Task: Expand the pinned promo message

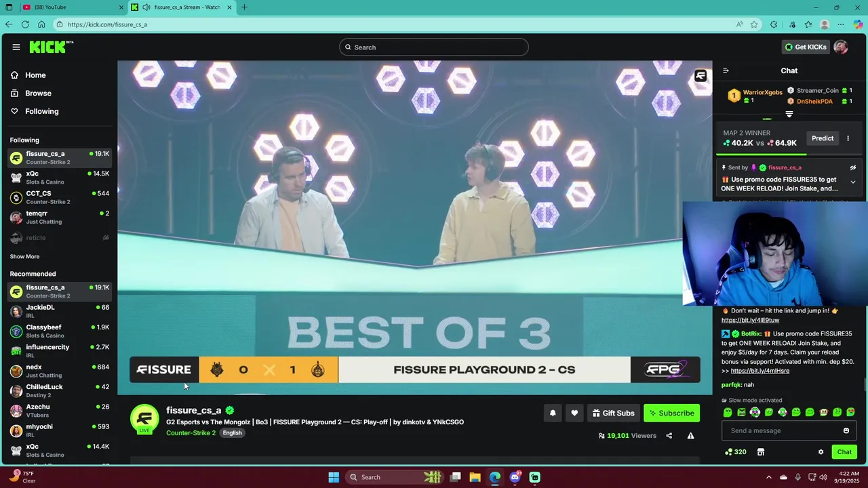Action: [x=853, y=182]
